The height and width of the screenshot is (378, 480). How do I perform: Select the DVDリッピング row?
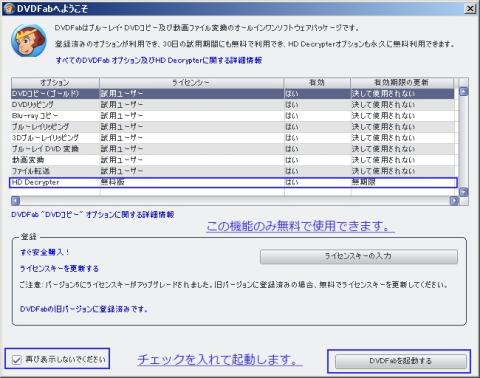click(x=233, y=105)
